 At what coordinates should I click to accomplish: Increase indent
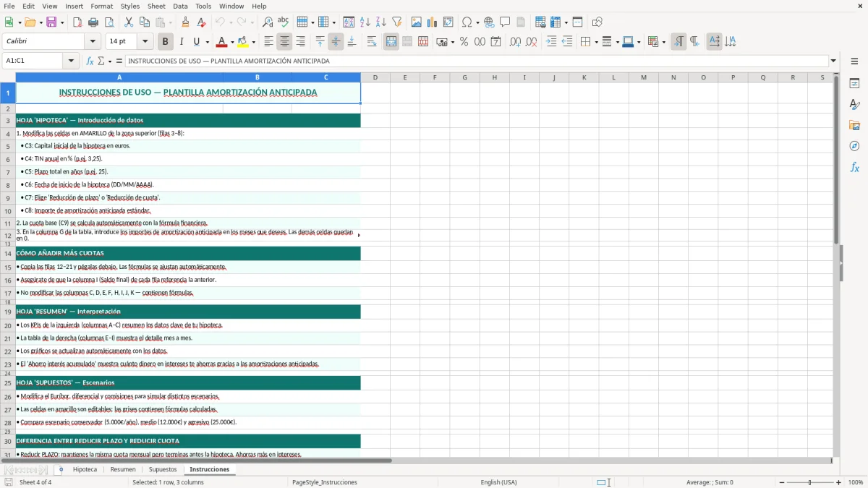click(551, 42)
